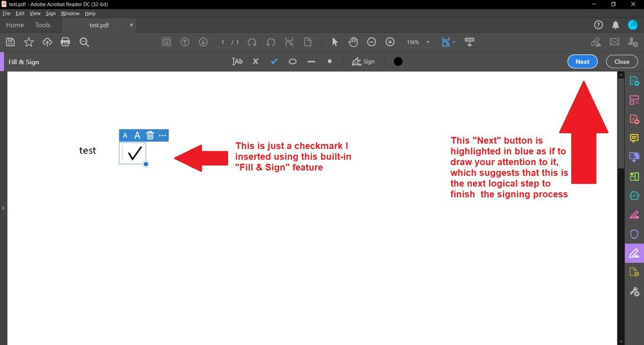This screenshot has height=345, width=644.
Task: Open the Edit menu
Action: coord(20,13)
